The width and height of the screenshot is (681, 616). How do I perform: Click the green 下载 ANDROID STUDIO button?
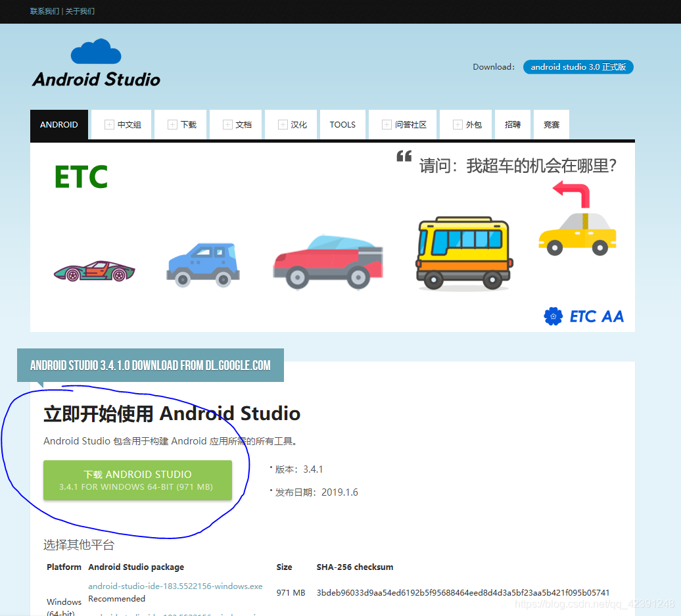(x=137, y=481)
